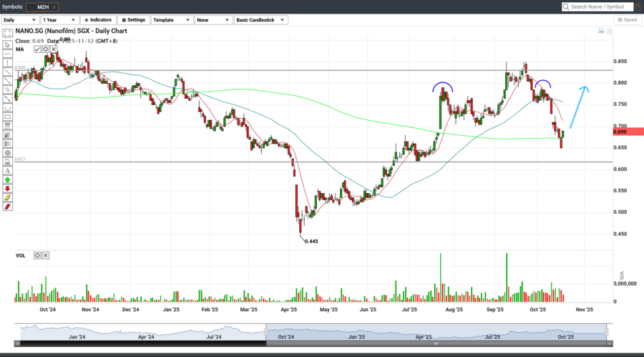Remove the MA indicator with X
This screenshot has width=644, height=357.
click(54, 49)
